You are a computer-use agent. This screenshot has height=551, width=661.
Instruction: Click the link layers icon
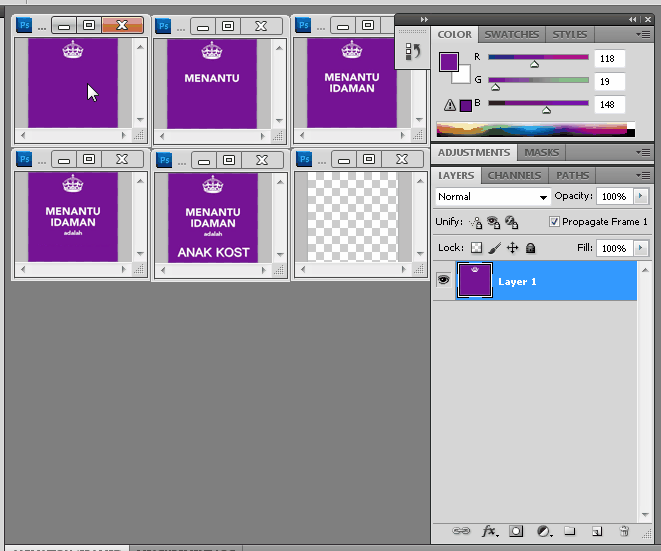click(x=461, y=531)
